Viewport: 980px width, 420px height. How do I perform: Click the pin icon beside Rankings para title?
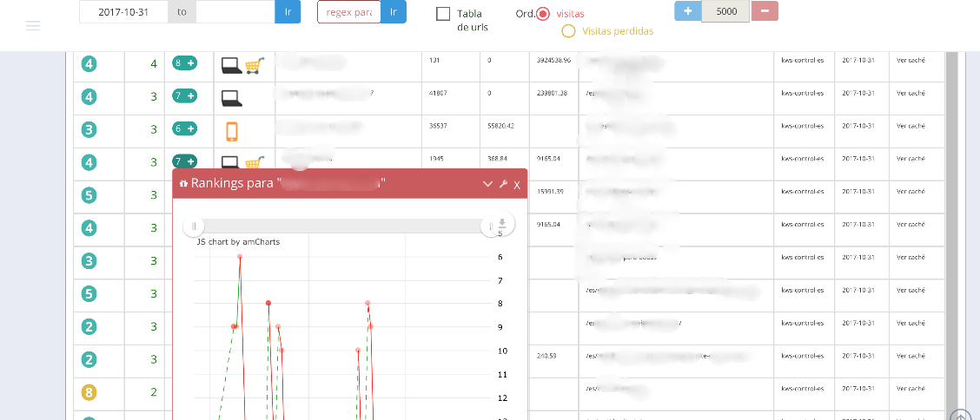pyautogui.click(x=183, y=183)
